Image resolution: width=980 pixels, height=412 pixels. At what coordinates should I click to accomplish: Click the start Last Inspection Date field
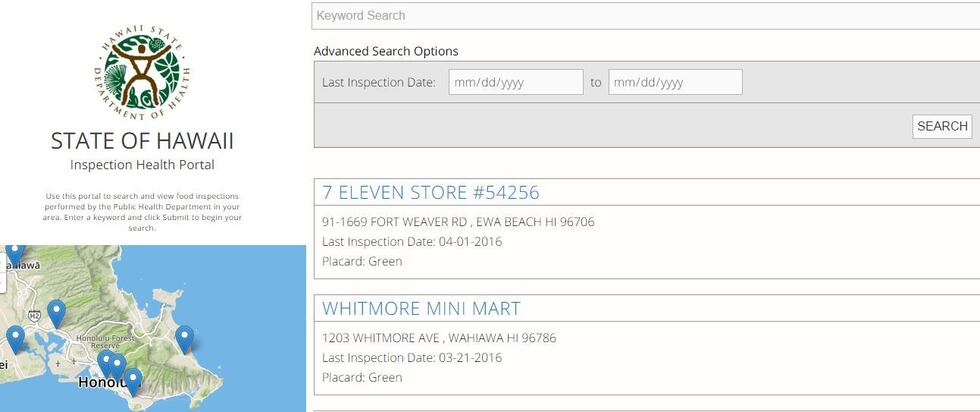click(515, 82)
